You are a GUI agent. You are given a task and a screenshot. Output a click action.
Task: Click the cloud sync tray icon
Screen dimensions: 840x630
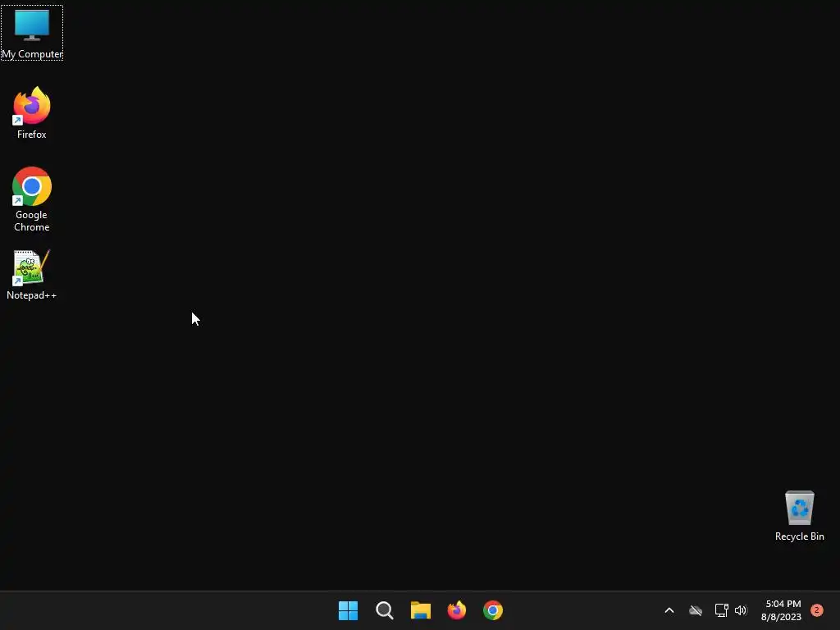(x=696, y=610)
